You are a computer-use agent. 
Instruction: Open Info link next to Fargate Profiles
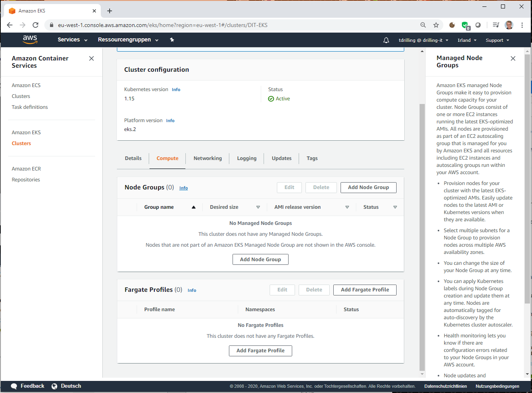click(192, 291)
